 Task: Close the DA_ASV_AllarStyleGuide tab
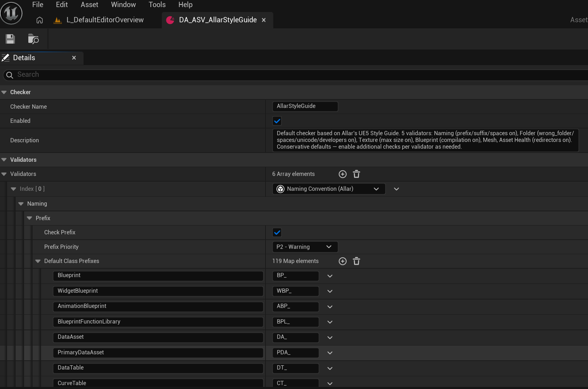[x=264, y=20]
